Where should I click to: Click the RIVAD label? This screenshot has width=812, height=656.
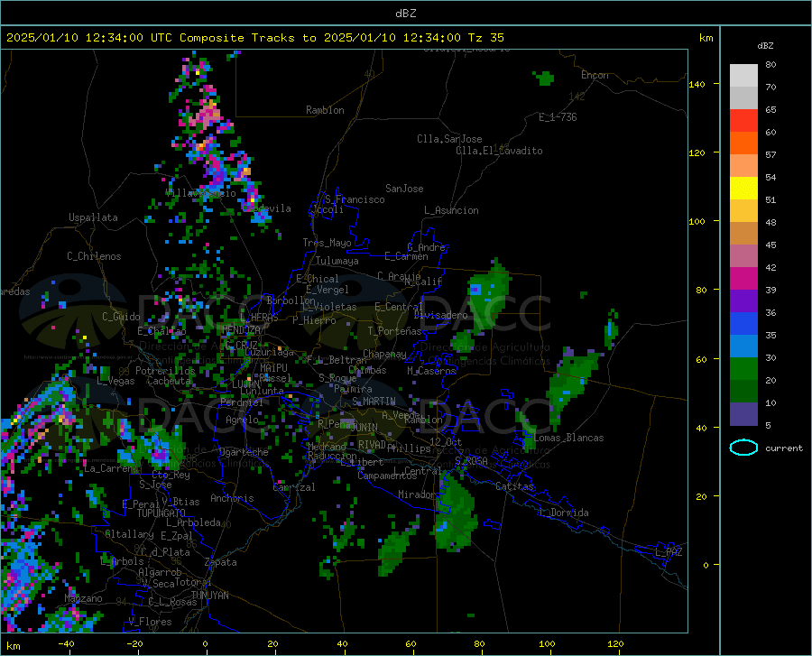pyautogui.click(x=372, y=445)
